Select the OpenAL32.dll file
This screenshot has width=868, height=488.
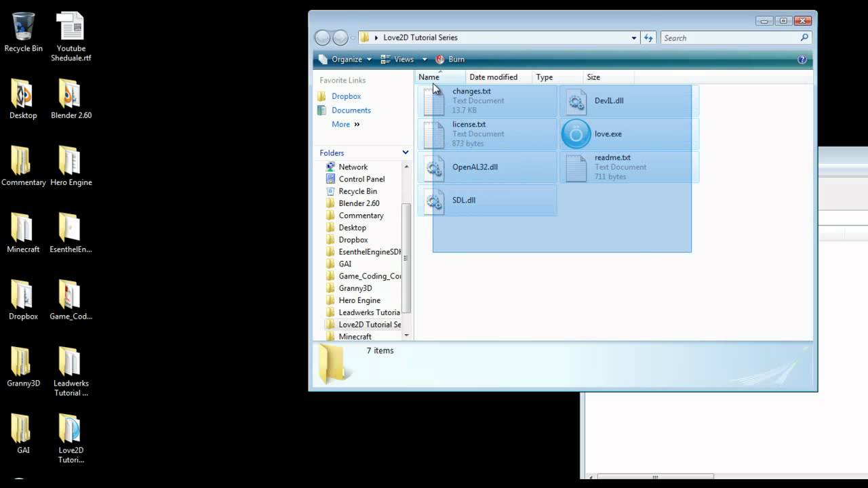click(488, 167)
